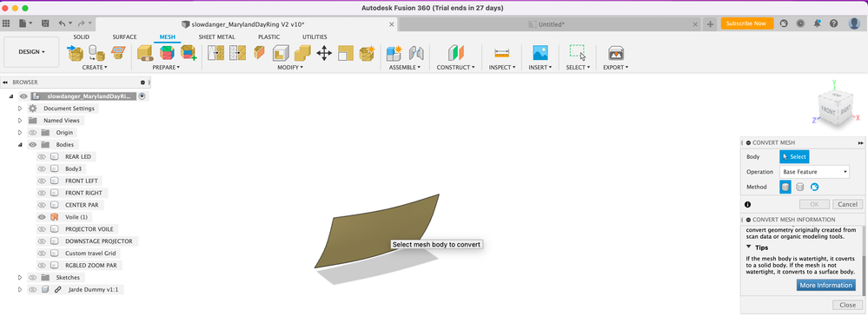868x330 pixels.
Task: Open the DESIGN workspace dropdown
Action: [x=31, y=52]
